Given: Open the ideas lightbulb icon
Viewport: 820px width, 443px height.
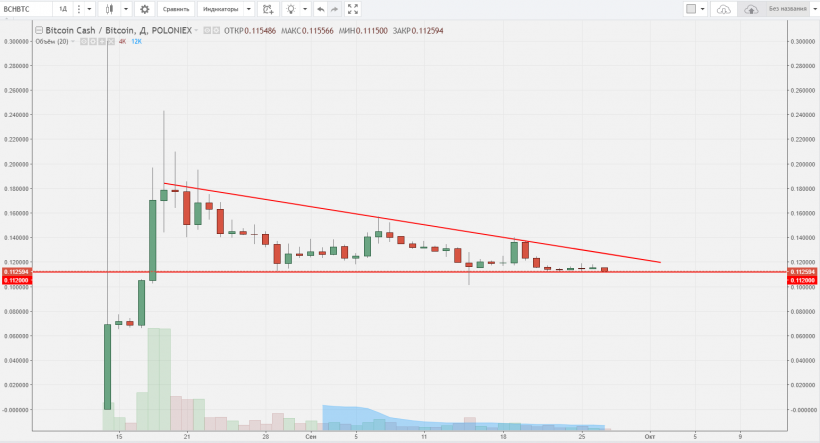Looking at the screenshot, I should [291, 9].
